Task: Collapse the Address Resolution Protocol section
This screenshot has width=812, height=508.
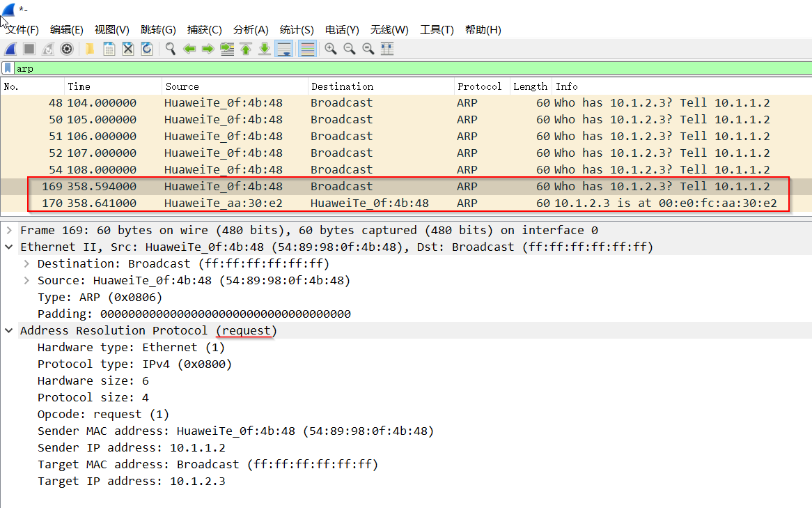Action: (9, 331)
